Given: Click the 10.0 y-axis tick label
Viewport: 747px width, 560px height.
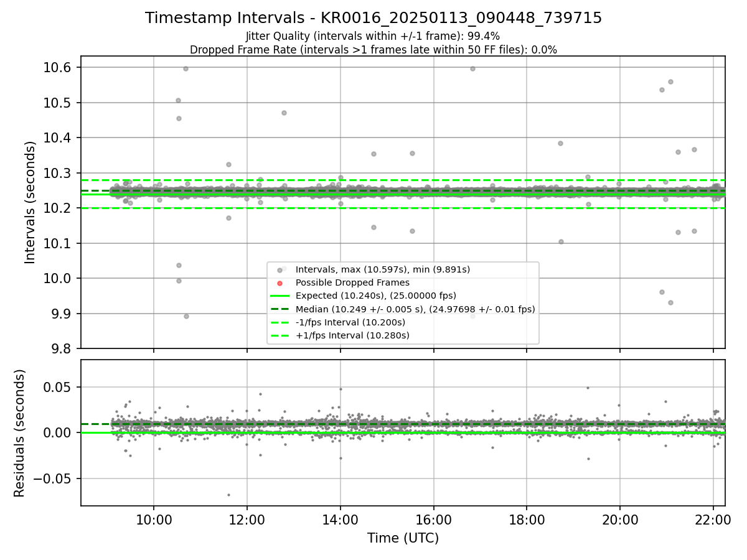Looking at the screenshot, I should pyautogui.click(x=59, y=278).
